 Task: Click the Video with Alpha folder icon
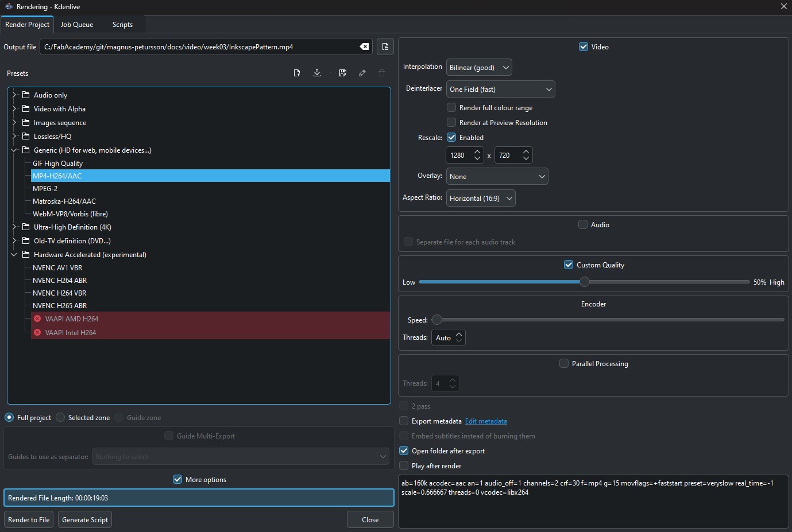(26, 108)
